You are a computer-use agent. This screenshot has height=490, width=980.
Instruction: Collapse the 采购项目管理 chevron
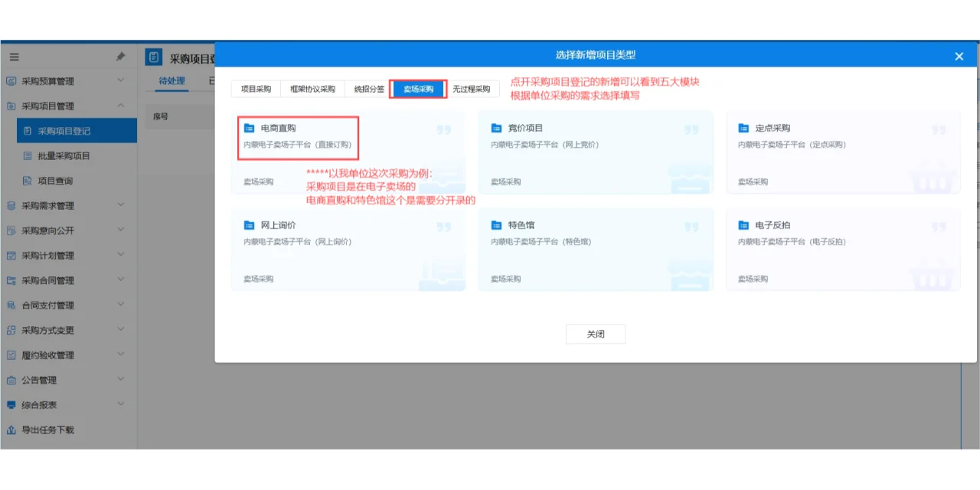coord(121,106)
